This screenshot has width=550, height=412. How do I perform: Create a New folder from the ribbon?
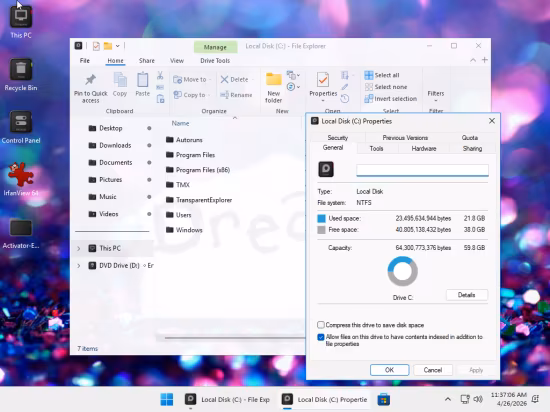point(274,88)
